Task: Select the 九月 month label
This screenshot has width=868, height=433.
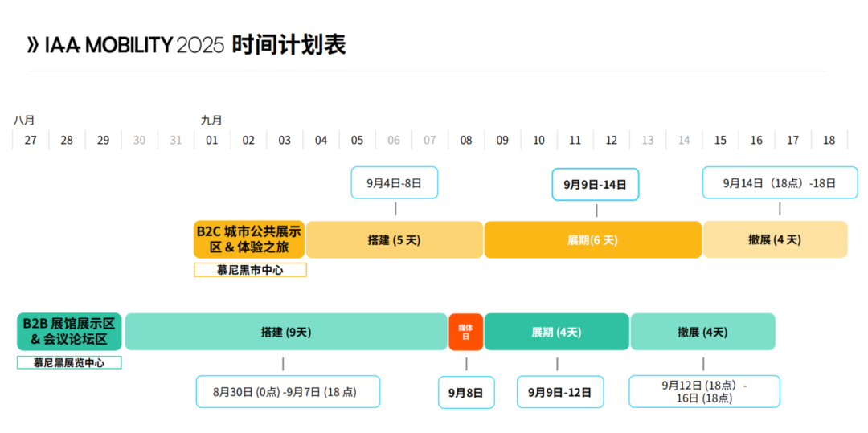Action: click(x=211, y=120)
